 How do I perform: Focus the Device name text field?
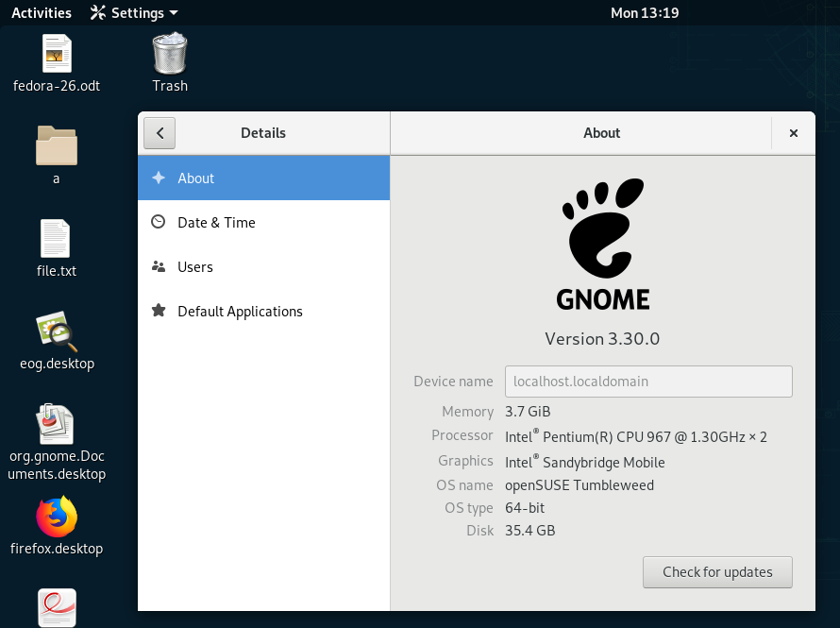[648, 381]
